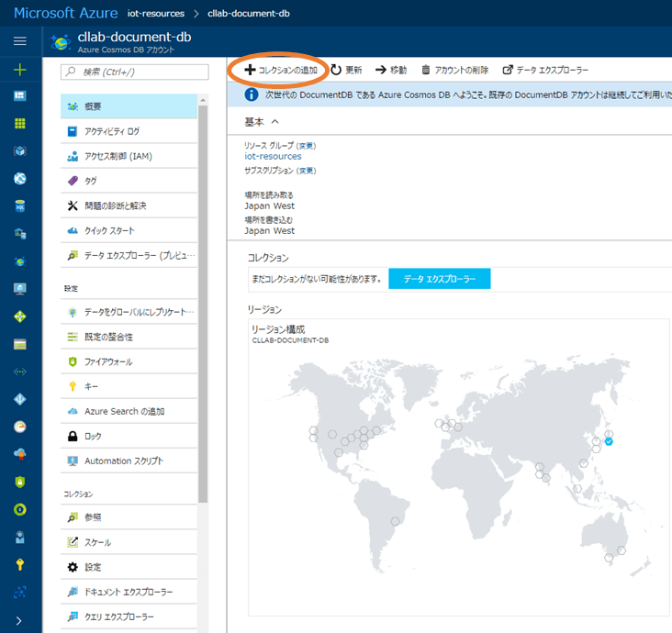
Task: Open the iot-resources resource group link
Action: coord(273,156)
